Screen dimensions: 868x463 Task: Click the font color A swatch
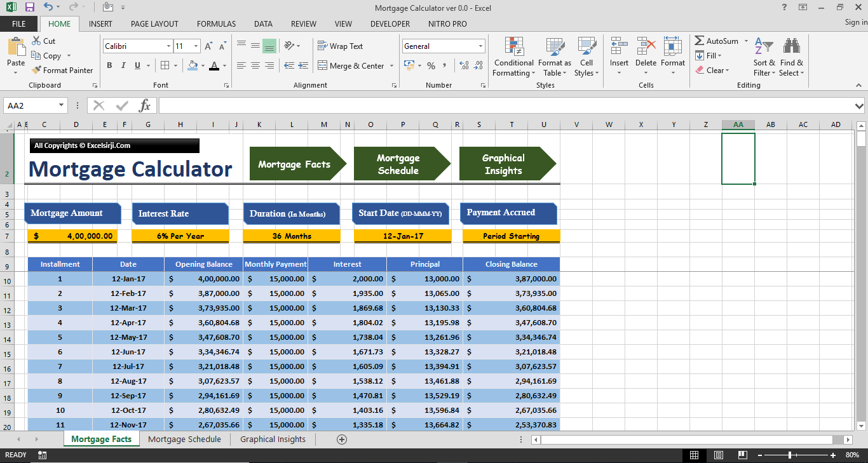click(214, 65)
